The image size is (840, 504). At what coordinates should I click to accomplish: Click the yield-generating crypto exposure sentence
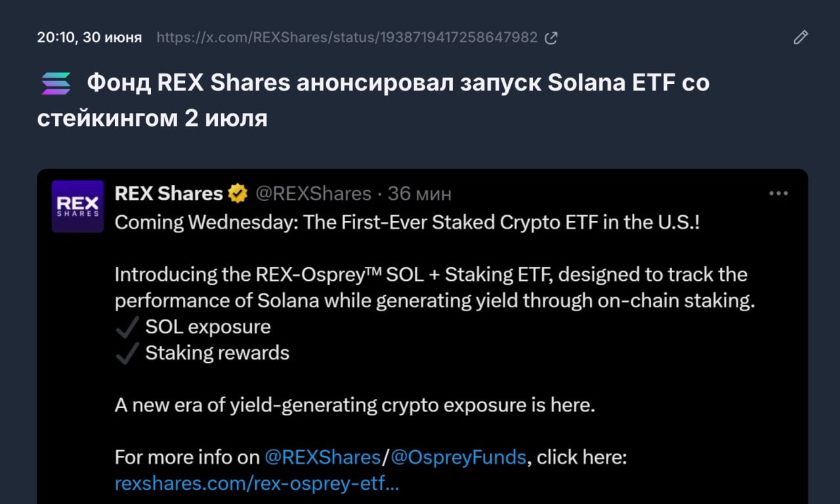click(x=355, y=405)
